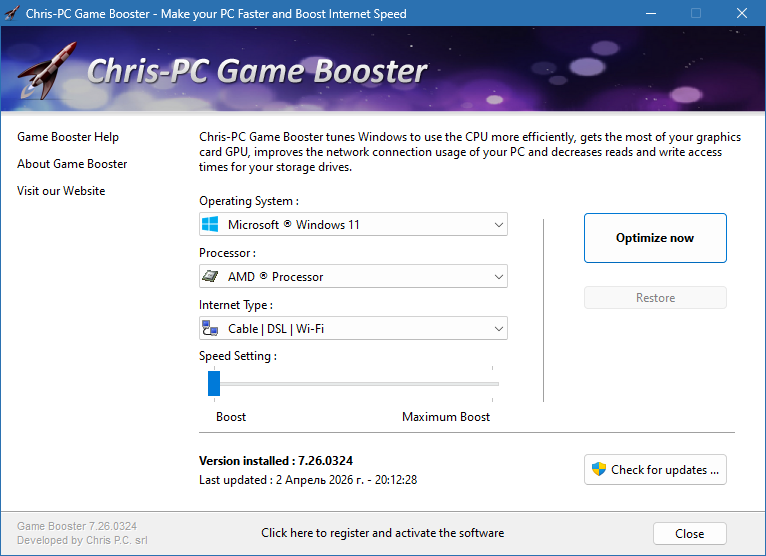Click the Version installed : 7.26.0324 text
766x556 pixels.
(276, 461)
